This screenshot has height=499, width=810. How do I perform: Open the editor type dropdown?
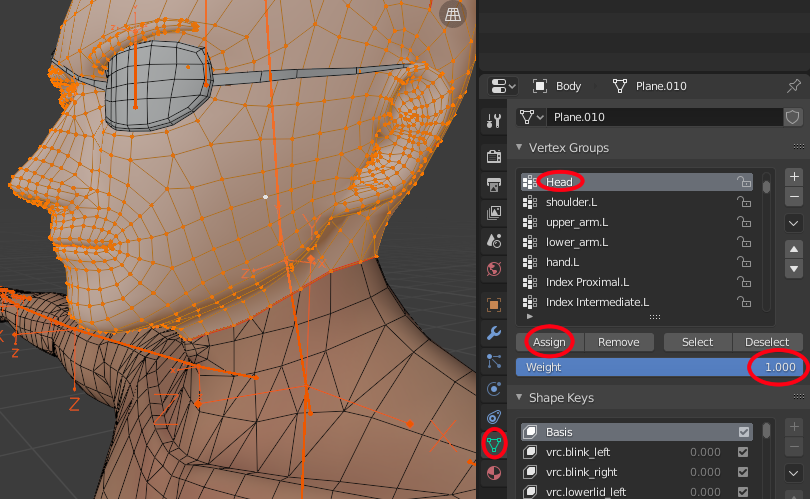(503, 86)
